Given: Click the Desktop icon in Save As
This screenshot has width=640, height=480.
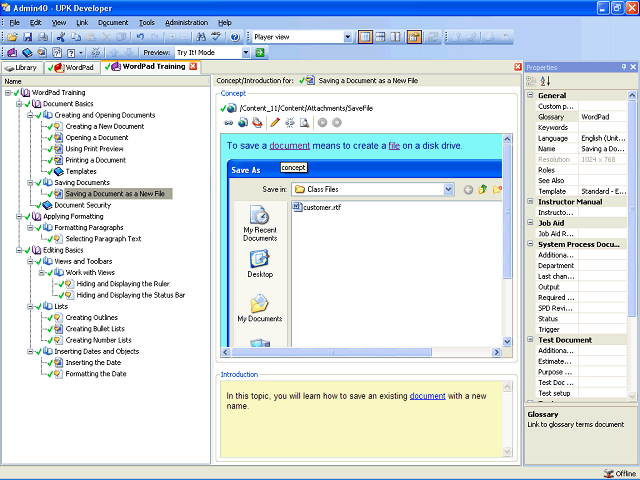Looking at the screenshot, I should [260, 264].
